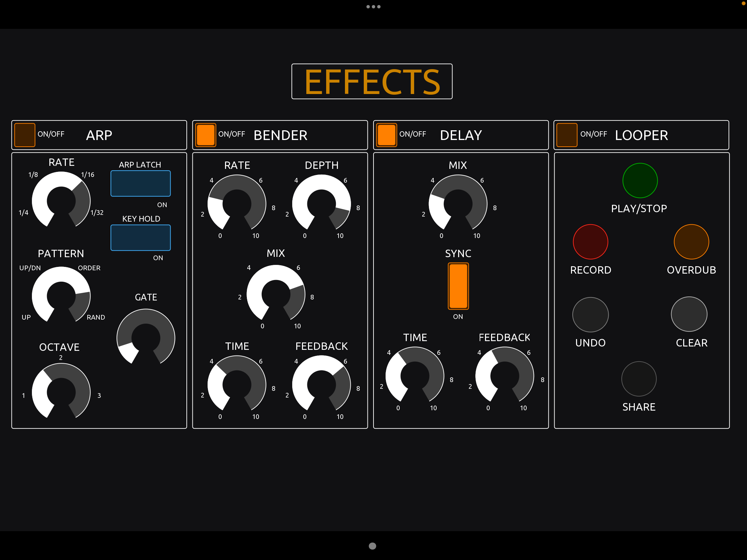Toggle the DELAY on/off switch

[386, 135]
